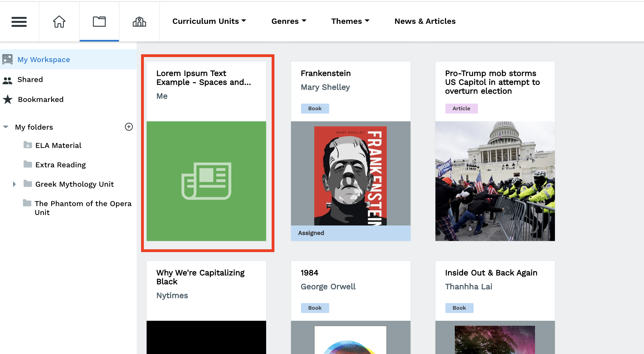This screenshot has width=644, height=354.
Task: Open the Shared section
Action: coord(30,79)
